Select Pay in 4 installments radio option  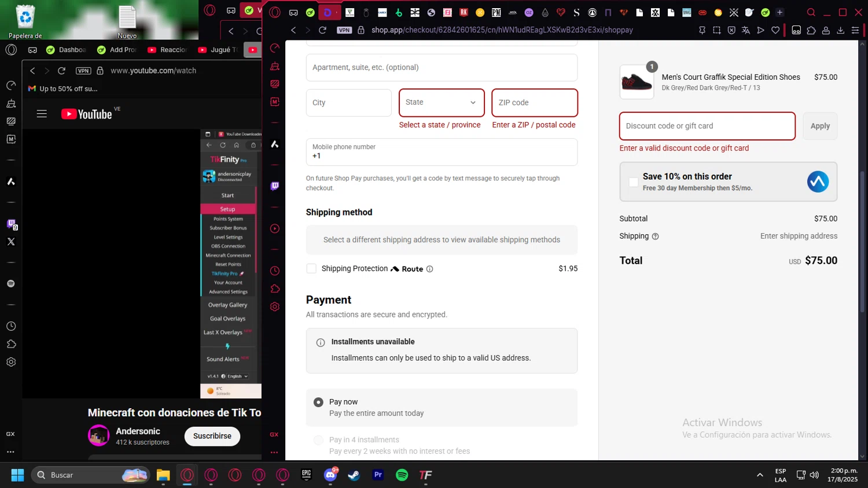coord(318,440)
